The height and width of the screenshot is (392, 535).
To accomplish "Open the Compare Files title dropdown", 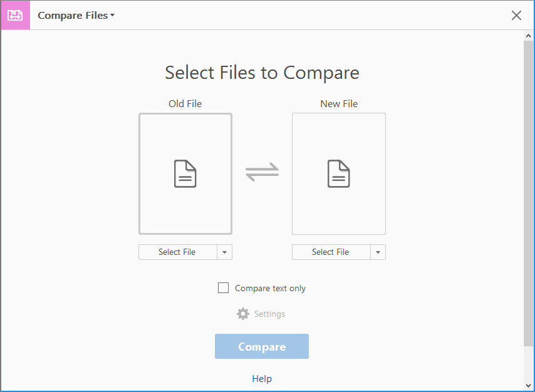I will tap(112, 16).
